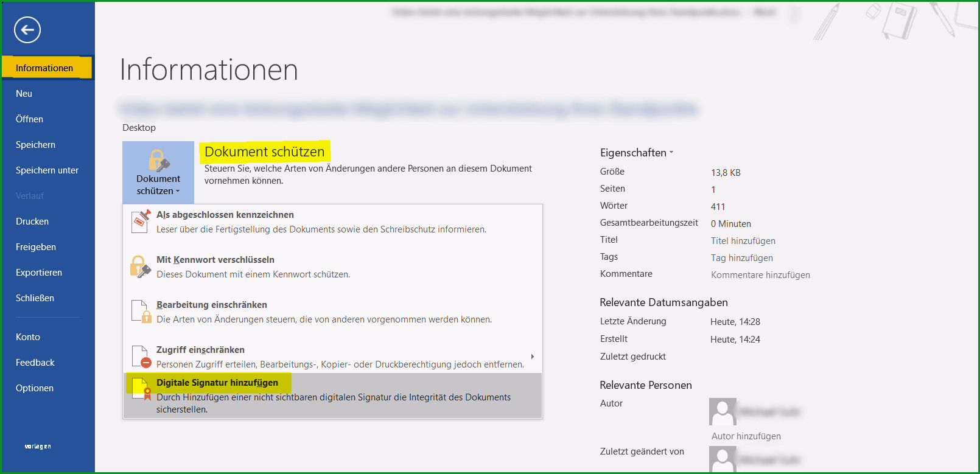This screenshot has height=474, width=980.
Task: Select Digitale Signatur hinzufügen menu entry
Action: tap(332, 396)
